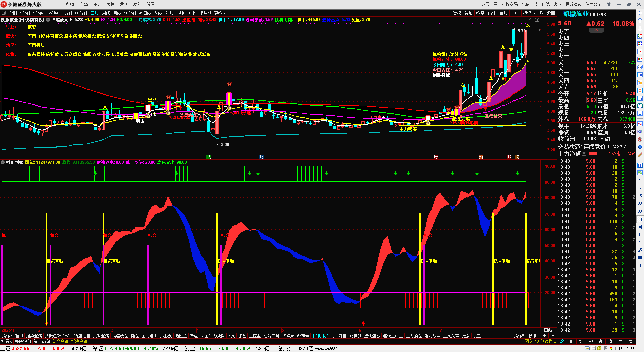Screen dimensions: 644x352
Task: Click the four-arrow move icon in sidebar
Action: click(640, 147)
